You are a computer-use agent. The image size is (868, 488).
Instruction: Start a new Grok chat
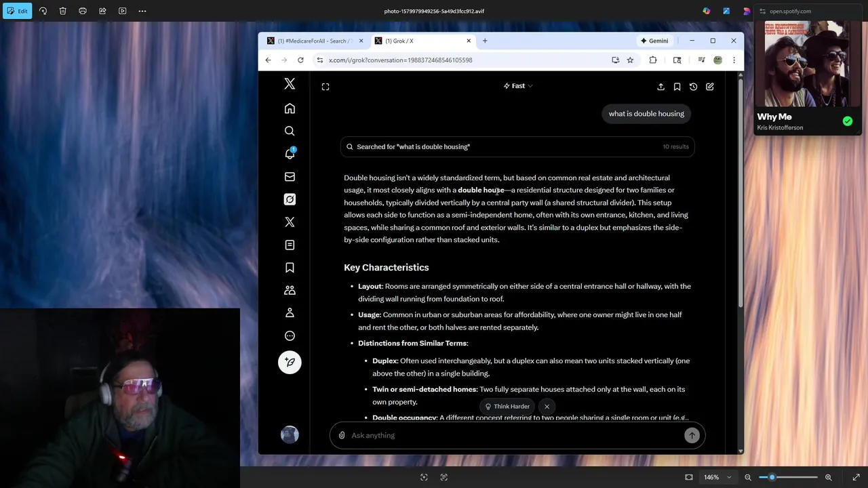(x=710, y=87)
